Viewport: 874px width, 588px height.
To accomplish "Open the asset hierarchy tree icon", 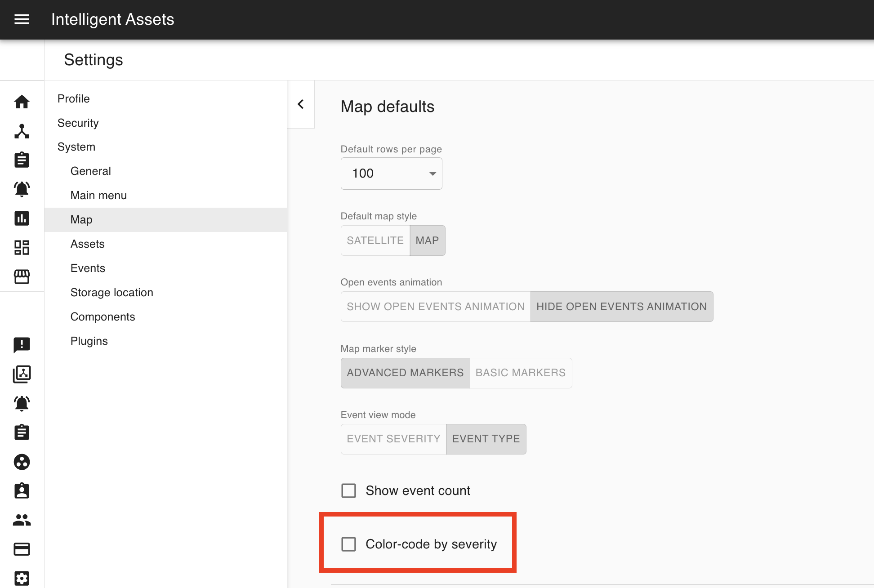I will pos(22,131).
